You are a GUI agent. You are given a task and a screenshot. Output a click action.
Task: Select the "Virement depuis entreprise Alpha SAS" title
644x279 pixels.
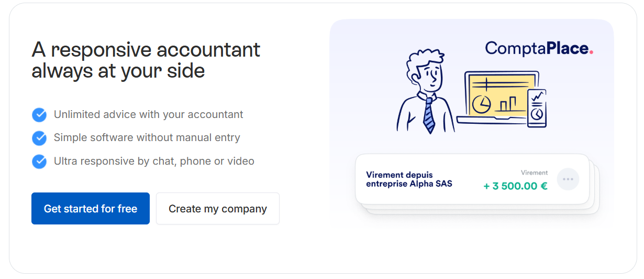coord(409,179)
